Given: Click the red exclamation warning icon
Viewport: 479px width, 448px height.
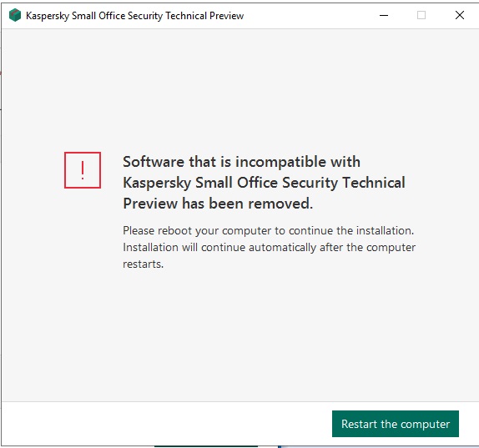Looking at the screenshot, I should (x=83, y=170).
